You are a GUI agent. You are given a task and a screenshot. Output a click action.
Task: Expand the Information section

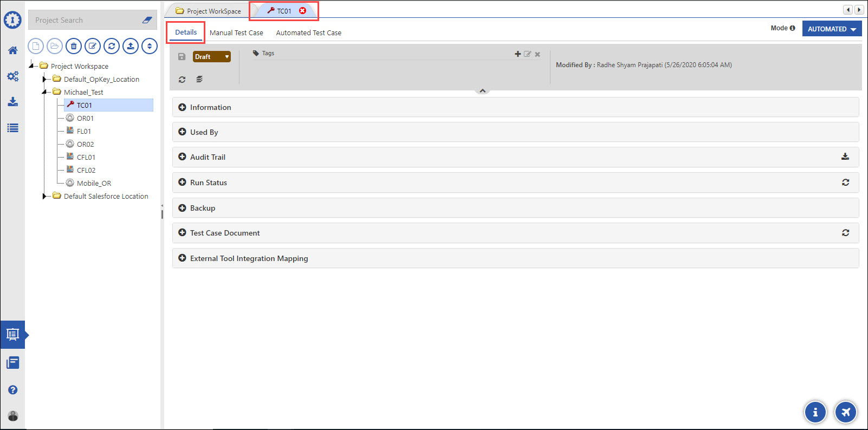[182, 107]
